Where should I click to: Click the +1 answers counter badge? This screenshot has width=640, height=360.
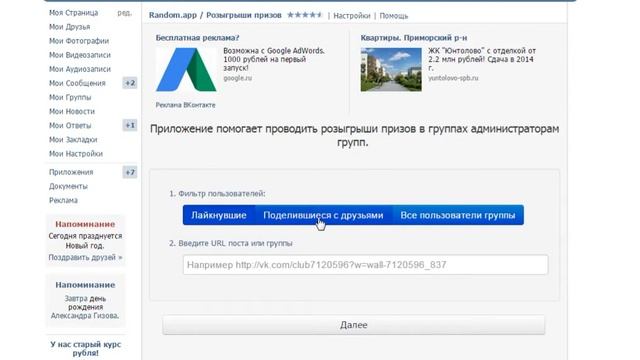(130, 125)
